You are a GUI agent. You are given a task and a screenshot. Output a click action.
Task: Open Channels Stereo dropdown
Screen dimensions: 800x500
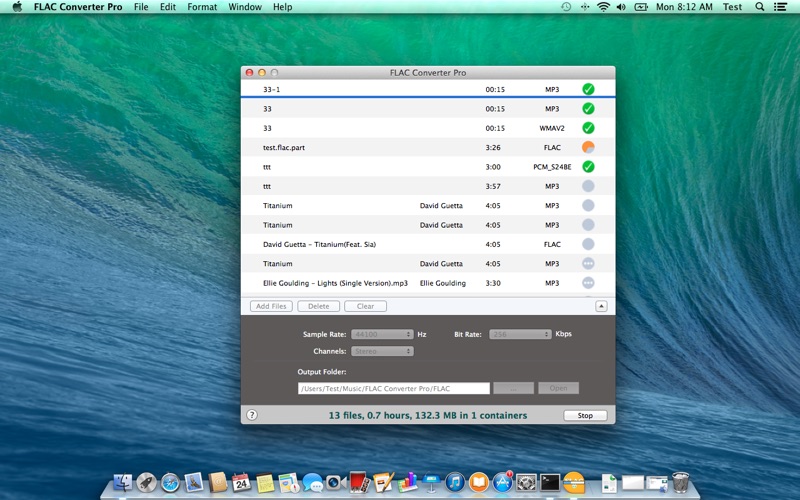pos(382,352)
